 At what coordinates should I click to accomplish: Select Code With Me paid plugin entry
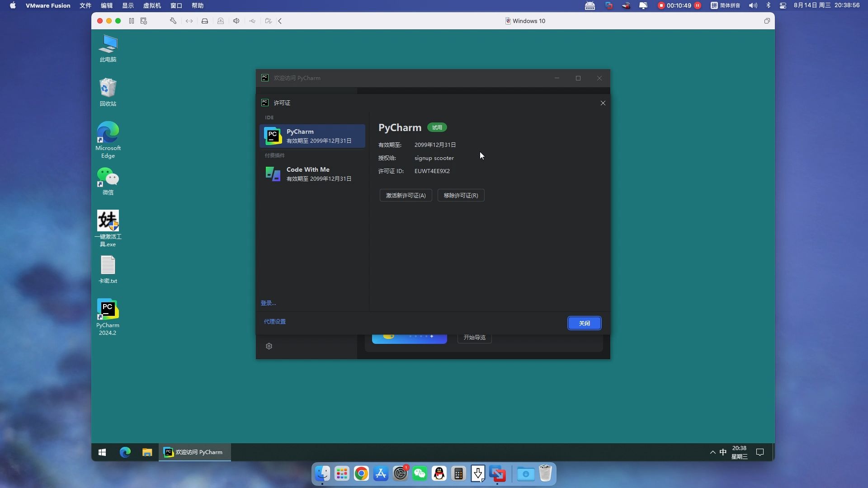click(312, 174)
